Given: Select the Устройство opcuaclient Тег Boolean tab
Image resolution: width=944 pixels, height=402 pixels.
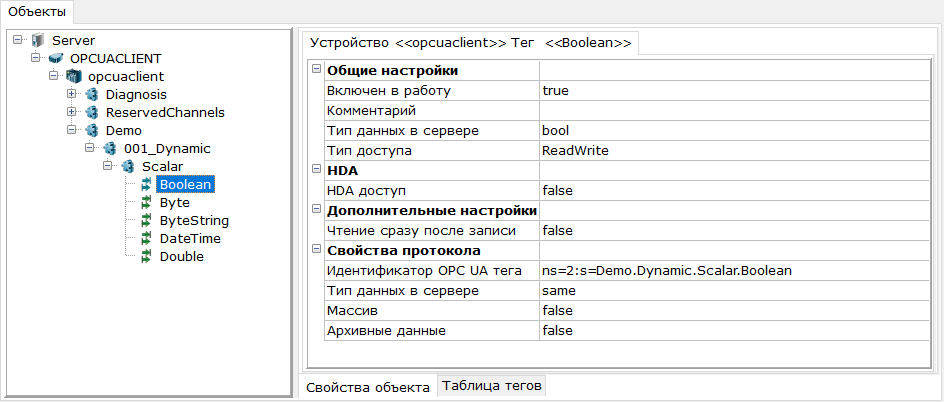Looking at the screenshot, I should click(470, 43).
